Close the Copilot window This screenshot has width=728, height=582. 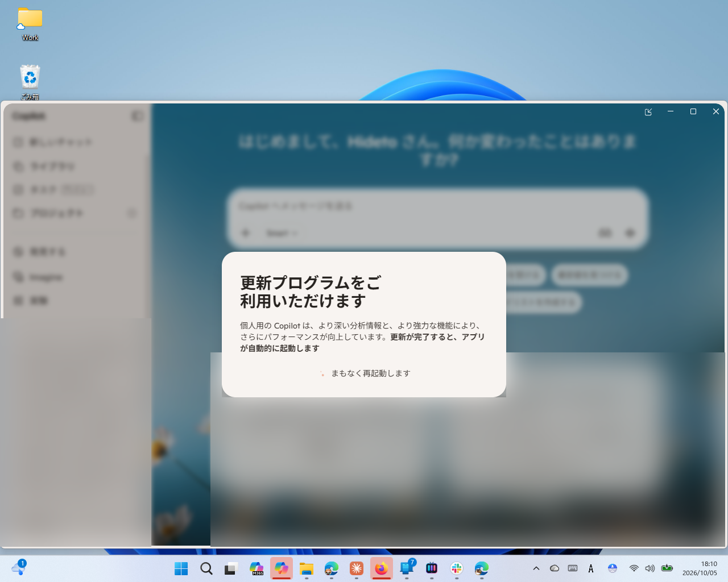[x=716, y=111]
